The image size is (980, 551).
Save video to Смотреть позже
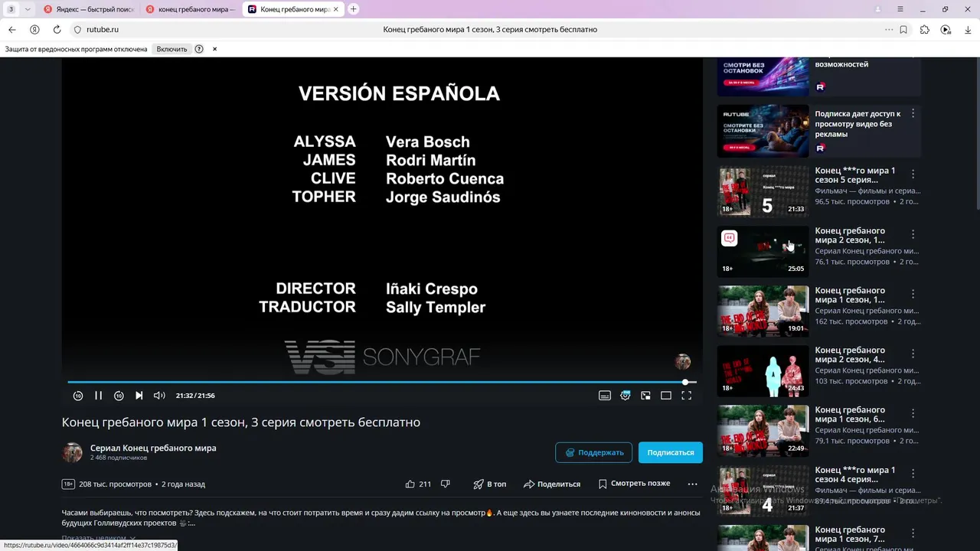(x=634, y=484)
